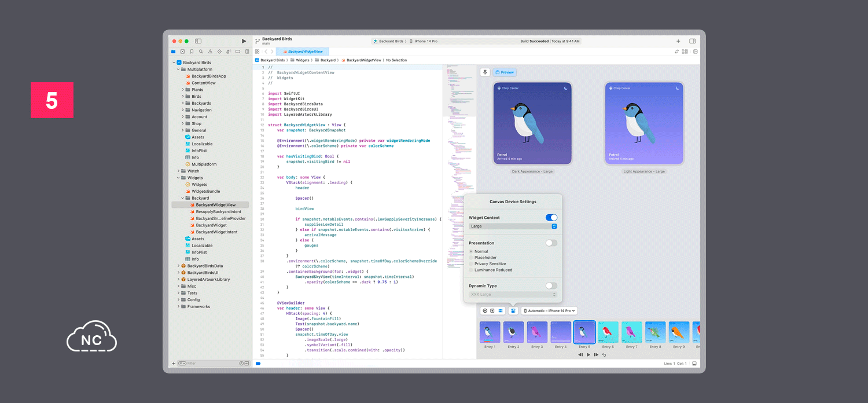Select the live preview mode icon

485,311
